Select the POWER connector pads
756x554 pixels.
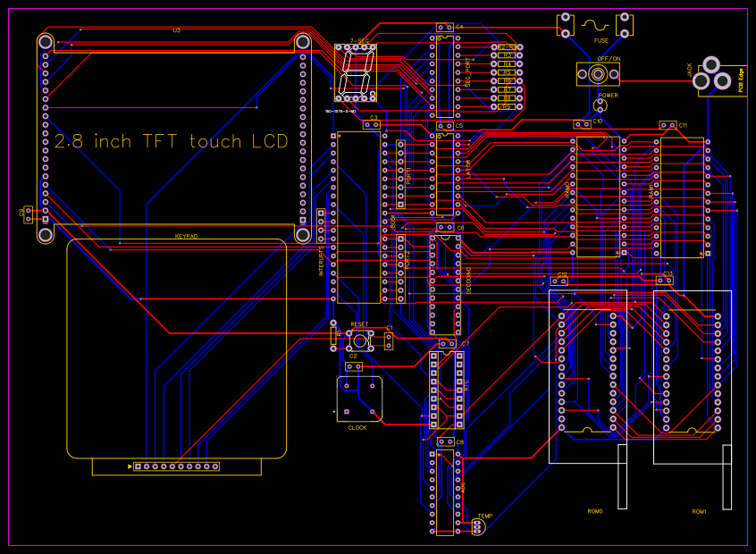pos(601,105)
